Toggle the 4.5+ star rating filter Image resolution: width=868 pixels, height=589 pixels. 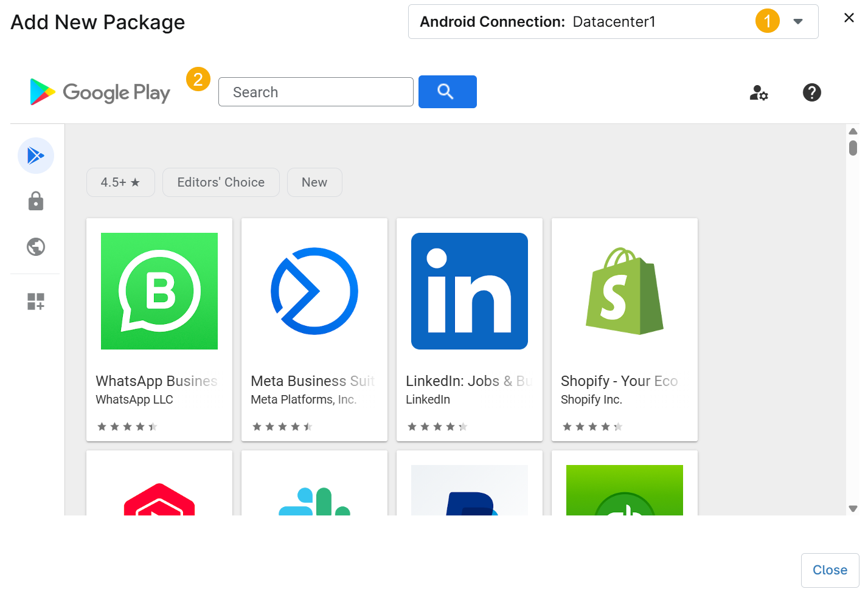(120, 182)
